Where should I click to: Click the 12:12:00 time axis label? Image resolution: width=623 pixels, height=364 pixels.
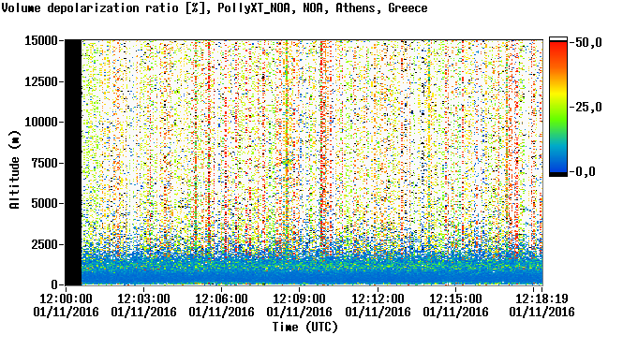378,298
